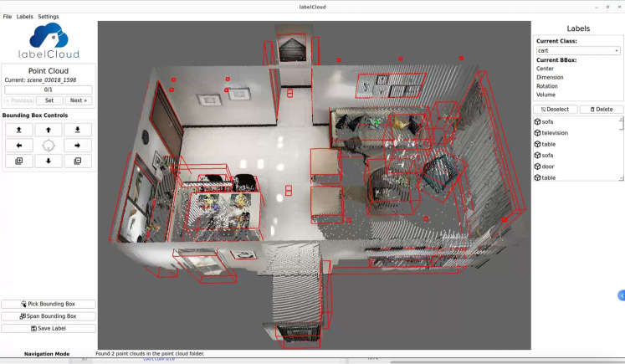Open the Current Class dropdown showing cart
Screen dimensions: 625x364
[578, 51]
